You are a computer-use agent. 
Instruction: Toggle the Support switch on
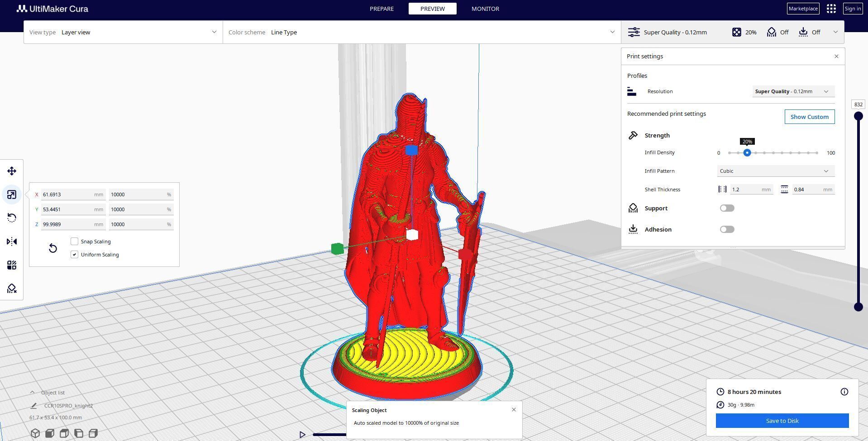click(727, 208)
